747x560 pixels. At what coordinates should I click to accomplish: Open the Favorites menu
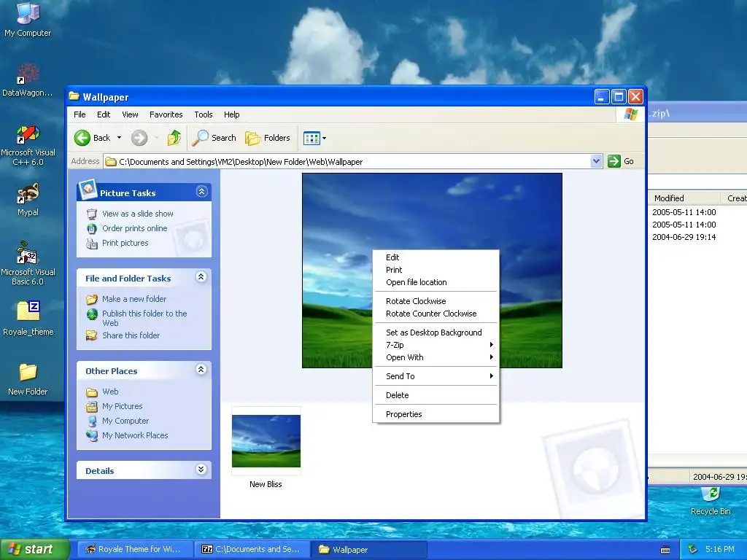coord(166,114)
